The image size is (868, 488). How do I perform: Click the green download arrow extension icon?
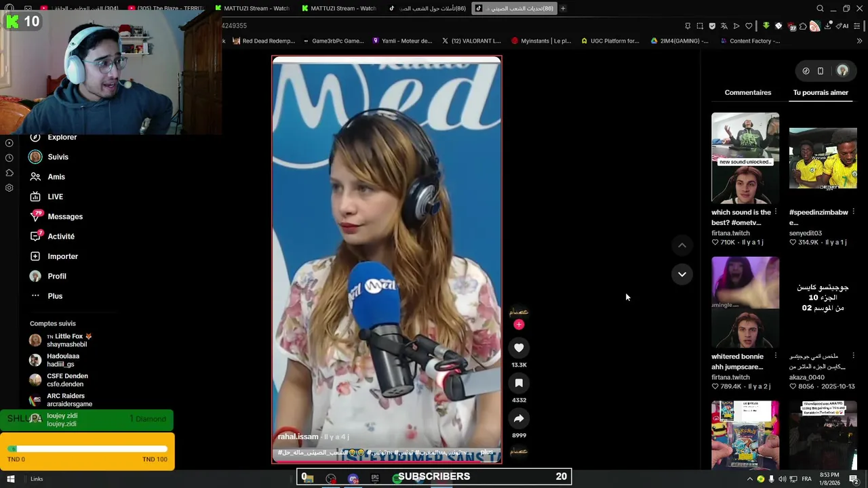(x=766, y=26)
